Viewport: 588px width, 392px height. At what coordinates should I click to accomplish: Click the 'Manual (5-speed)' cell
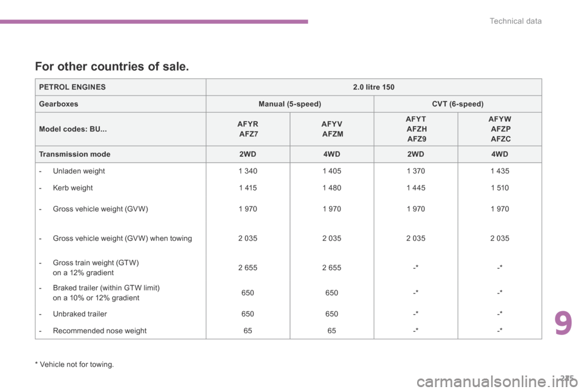290,104
